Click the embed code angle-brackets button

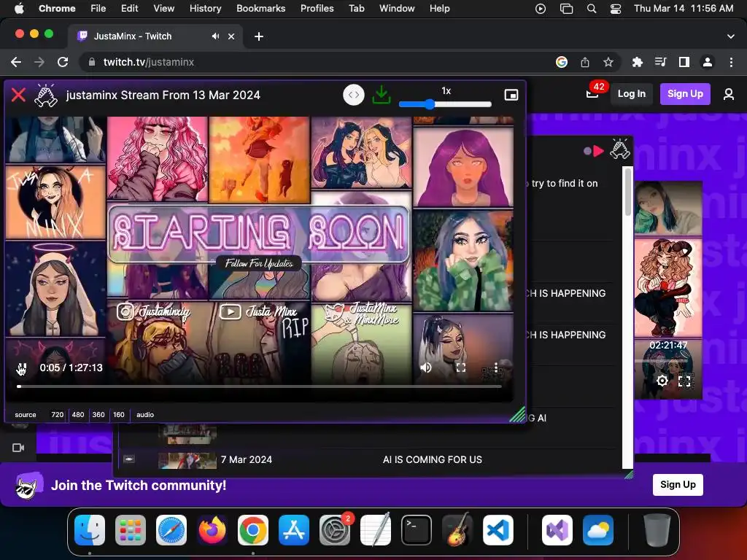(354, 95)
